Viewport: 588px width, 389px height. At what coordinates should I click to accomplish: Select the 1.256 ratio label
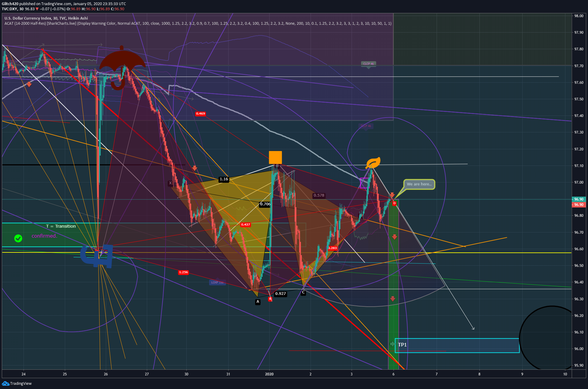pos(183,272)
